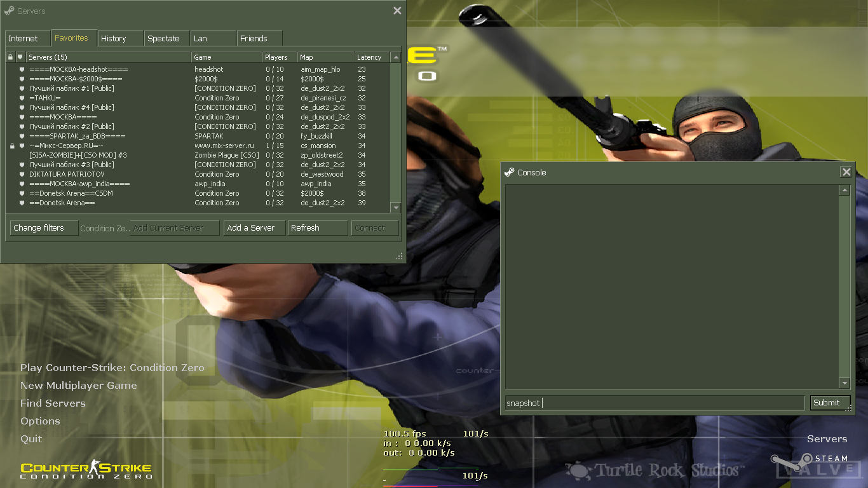Click the de_piranesi_cz map cell
Image resolution: width=868 pixels, height=488 pixels.
point(323,98)
